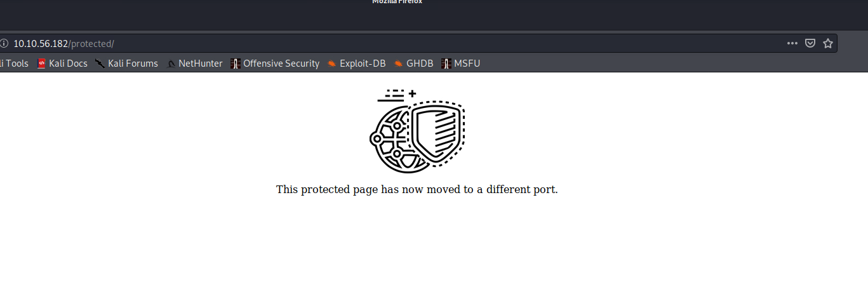The image size is (868, 282).
Task: Open the MSFU bookmark
Action: (461, 64)
